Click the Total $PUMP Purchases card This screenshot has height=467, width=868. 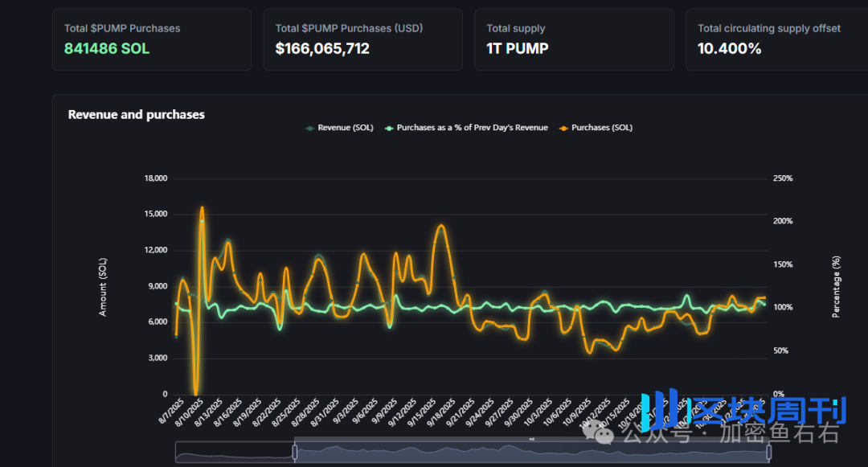[151, 39]
